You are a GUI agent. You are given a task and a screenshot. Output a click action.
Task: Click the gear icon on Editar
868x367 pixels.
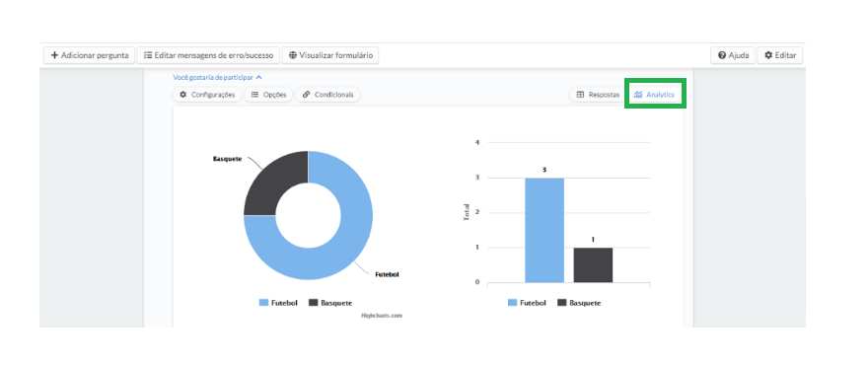pyautogui.click(x=768, y=55)
